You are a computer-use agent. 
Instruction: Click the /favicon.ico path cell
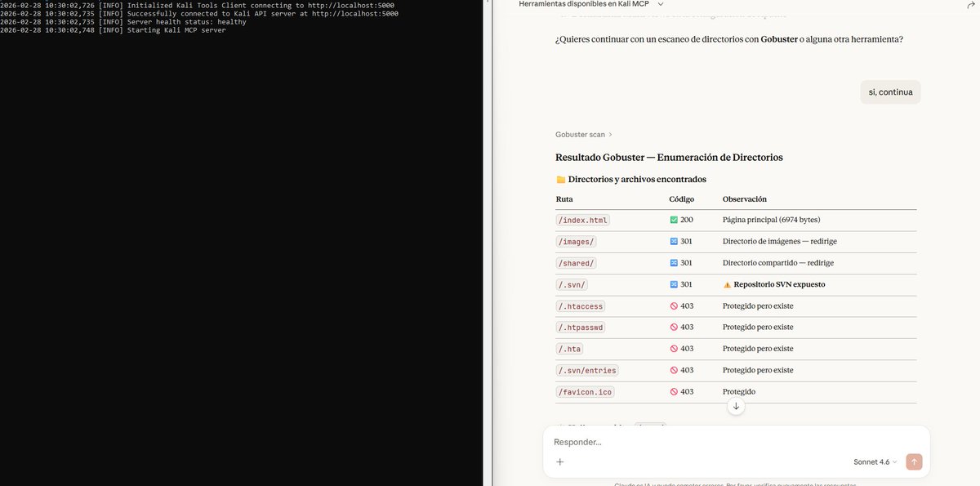(x=585, y=392)
